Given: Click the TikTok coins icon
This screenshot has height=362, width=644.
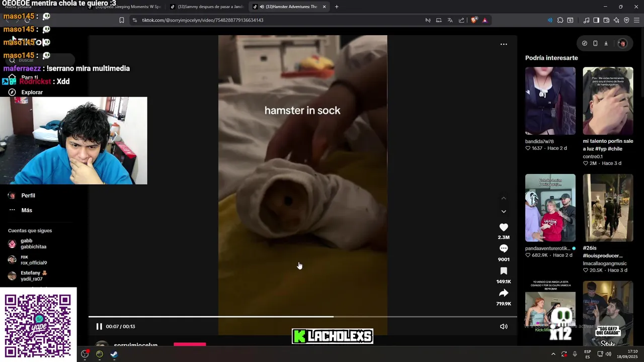Looking at the screenshot, I should (584, 43).
